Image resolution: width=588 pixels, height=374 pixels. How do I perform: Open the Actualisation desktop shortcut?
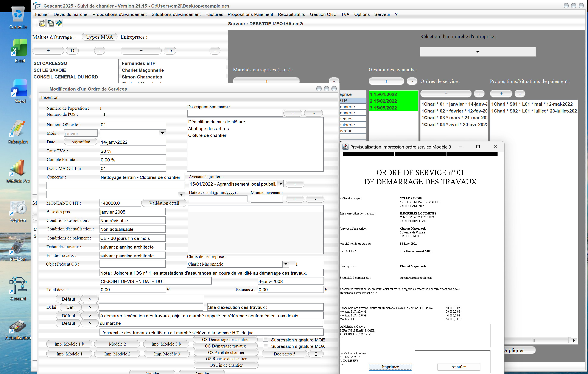tap(18, 327)
